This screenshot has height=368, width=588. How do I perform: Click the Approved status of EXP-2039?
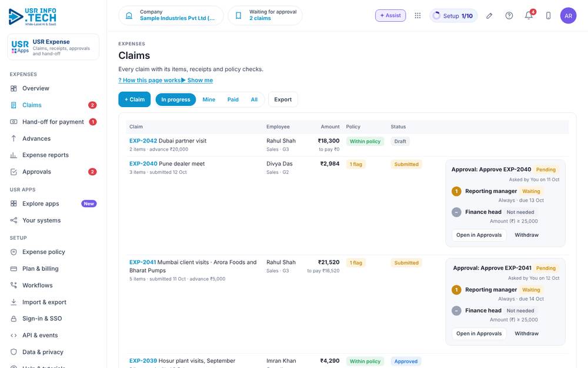pos(406,362)
